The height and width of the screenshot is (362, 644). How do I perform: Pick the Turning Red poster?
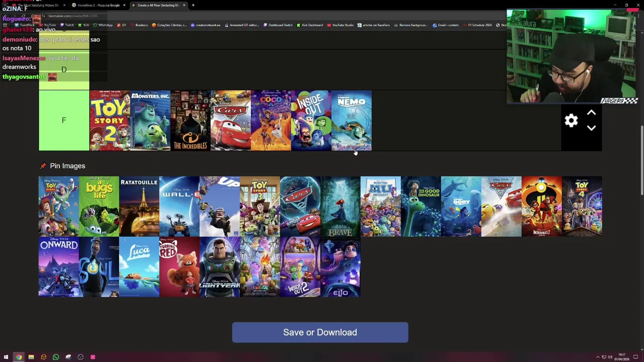[180, 267]
